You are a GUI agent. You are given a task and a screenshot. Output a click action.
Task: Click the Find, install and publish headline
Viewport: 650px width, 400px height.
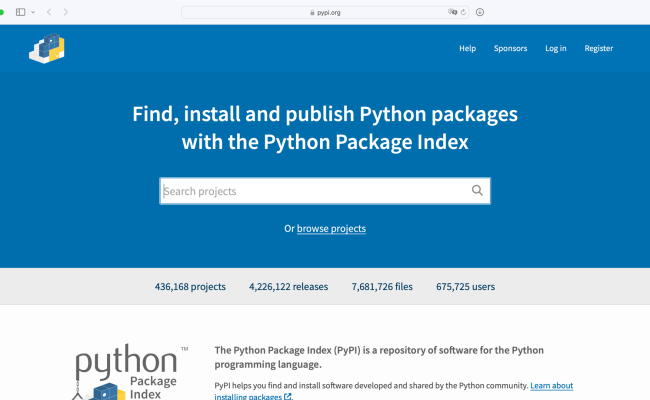pyautogui.click(x=325, y=128)
